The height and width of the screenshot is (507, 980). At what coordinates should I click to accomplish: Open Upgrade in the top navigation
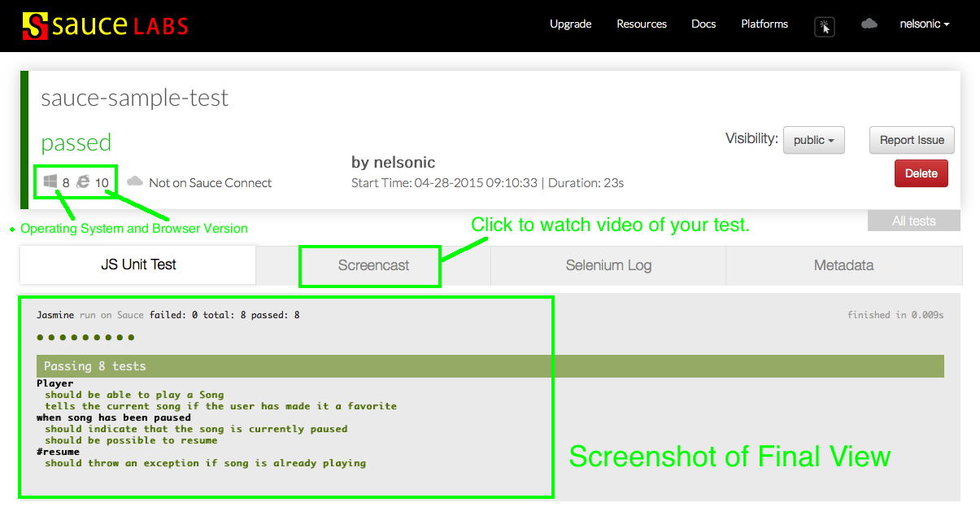[x=570, y=24]
